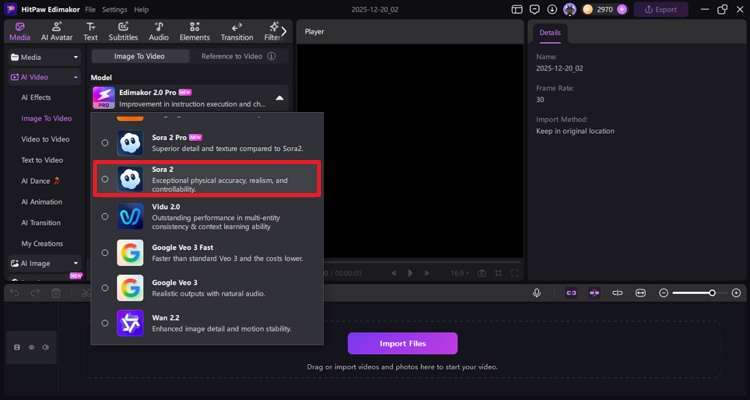Click the gold coin credits icon
The width and height of the screenshot is (750, 400).
tap(588, 10)
